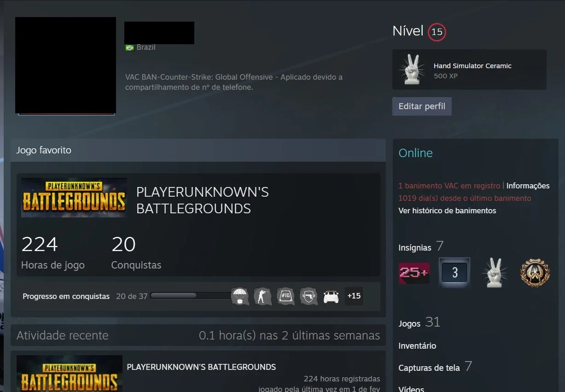Image resolution: width=565 pixels, height=392 pixels.
Task: Click 1019 dia(s) desde o último banimento
Action: [x=465, y=198]
